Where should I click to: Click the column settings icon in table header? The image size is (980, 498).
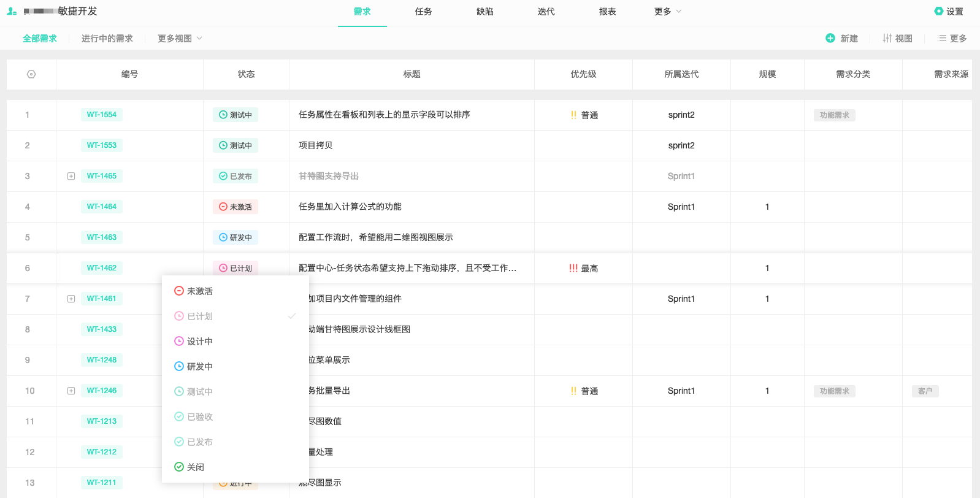31,74
